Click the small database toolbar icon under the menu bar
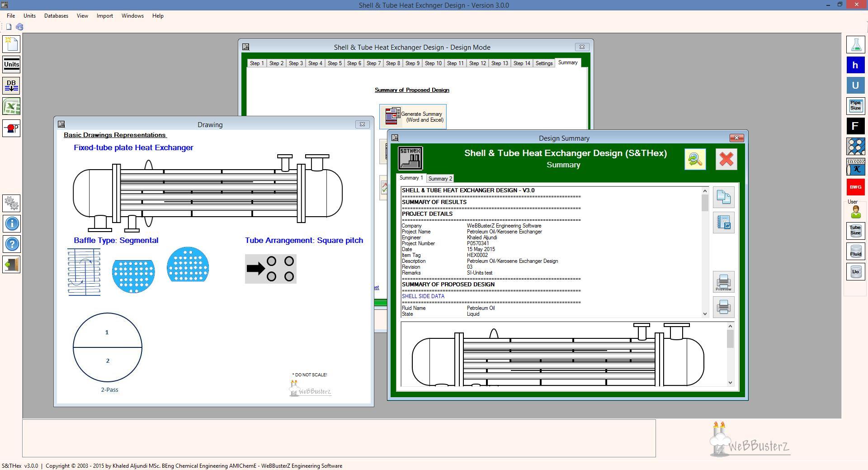This screenshot has width=868, height=470. point(19,27)
